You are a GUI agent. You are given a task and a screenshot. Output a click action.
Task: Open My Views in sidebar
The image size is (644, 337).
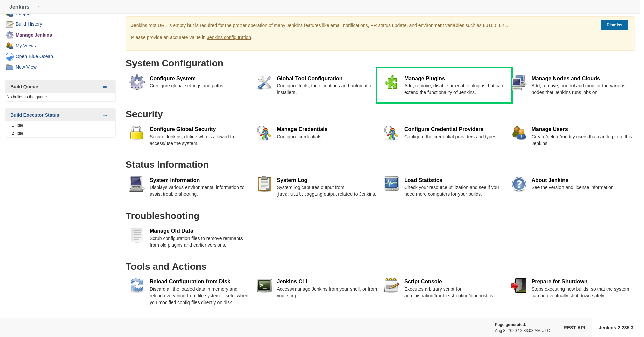[x=26, y=46]
